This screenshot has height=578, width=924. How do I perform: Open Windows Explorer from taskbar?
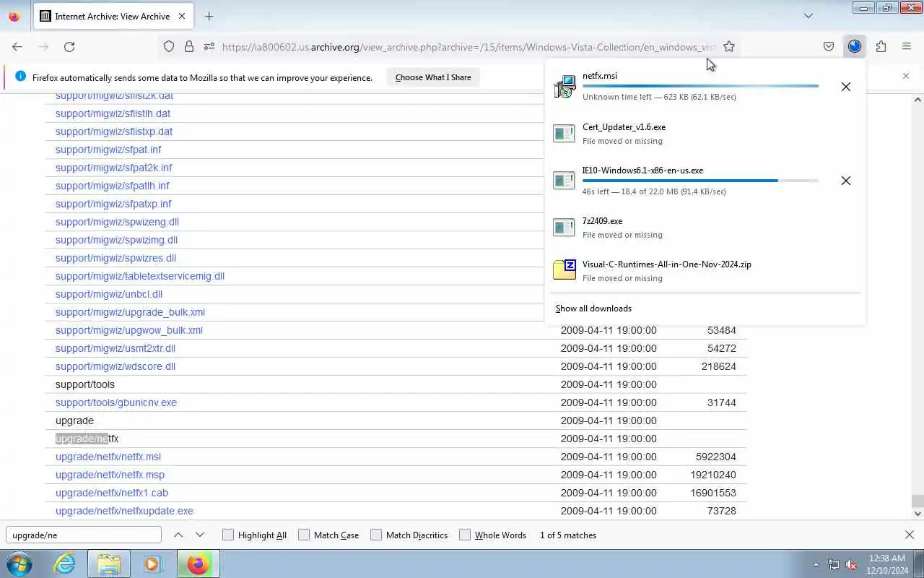109,564
